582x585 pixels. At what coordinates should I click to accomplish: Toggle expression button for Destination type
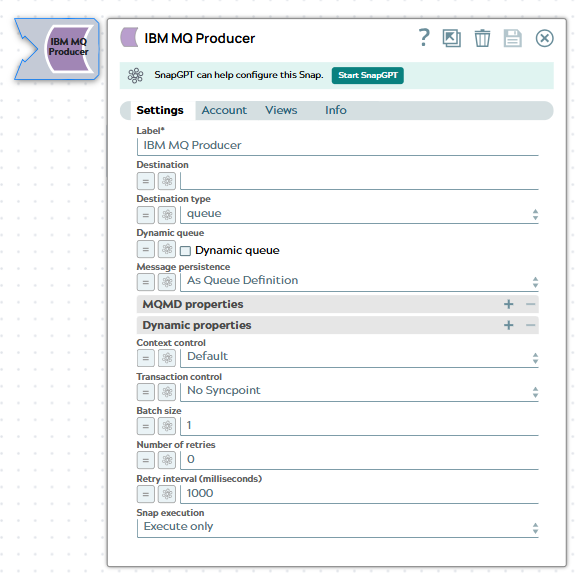click(x=146, y=215)
